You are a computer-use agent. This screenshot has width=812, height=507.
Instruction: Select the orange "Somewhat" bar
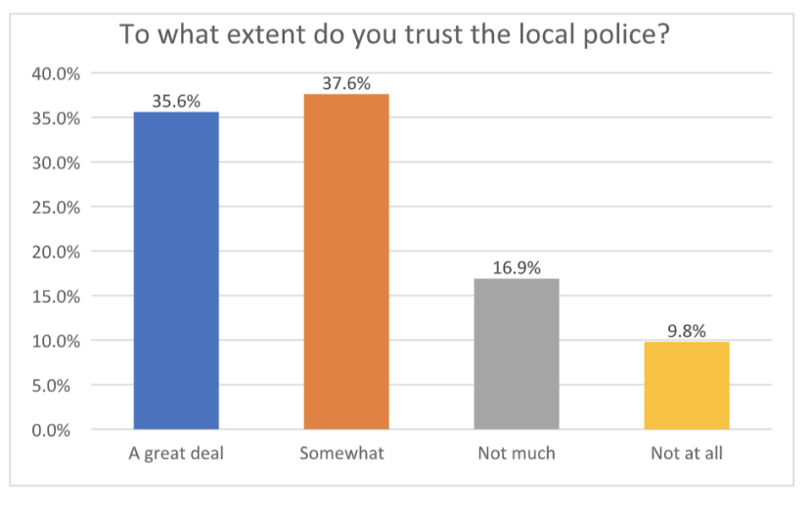(x=346, y=261)
